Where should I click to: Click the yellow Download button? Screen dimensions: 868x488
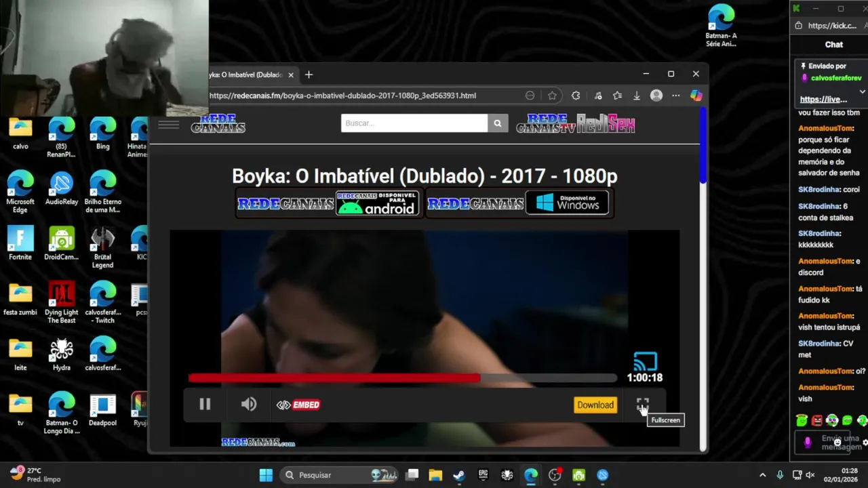595,405
